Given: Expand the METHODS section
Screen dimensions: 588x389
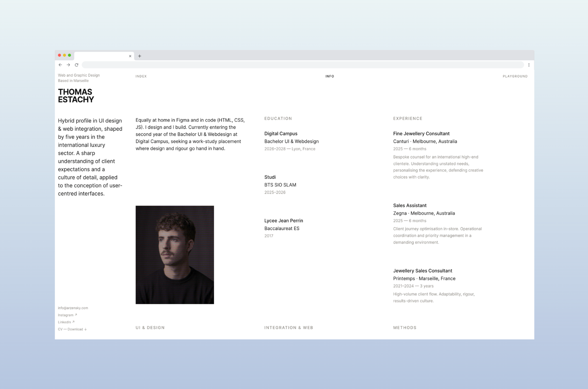Looking at the screenshot, I should 405,327.
